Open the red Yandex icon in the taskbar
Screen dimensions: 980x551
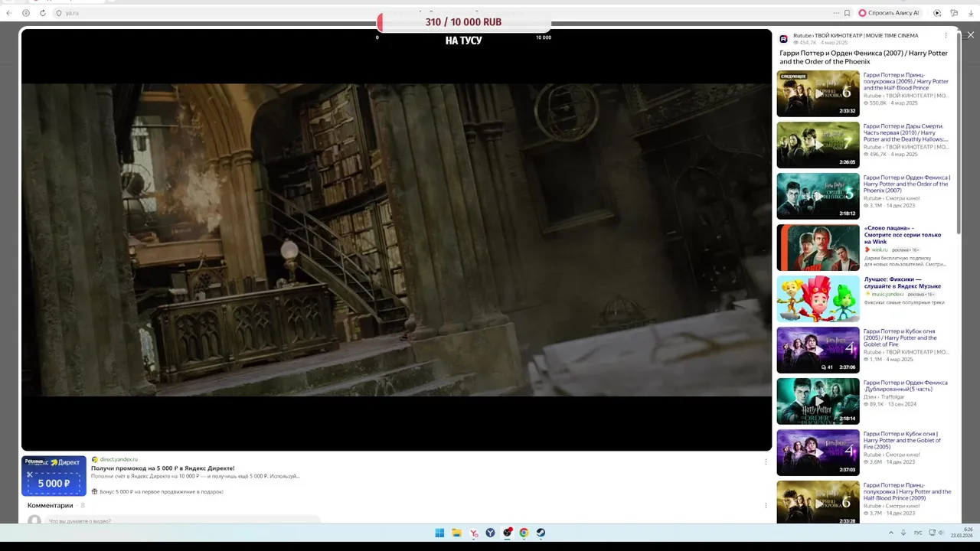pos(474,533)
